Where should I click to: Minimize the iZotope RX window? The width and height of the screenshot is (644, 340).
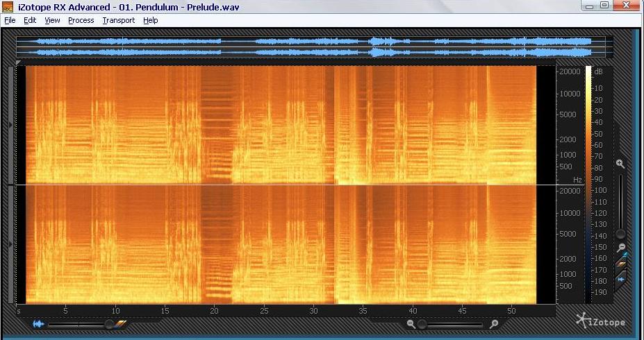(590, 6)
